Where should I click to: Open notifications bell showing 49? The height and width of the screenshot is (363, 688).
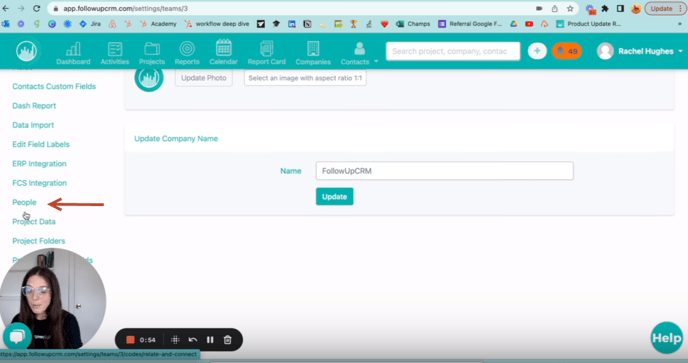click(x=567, y=51)
